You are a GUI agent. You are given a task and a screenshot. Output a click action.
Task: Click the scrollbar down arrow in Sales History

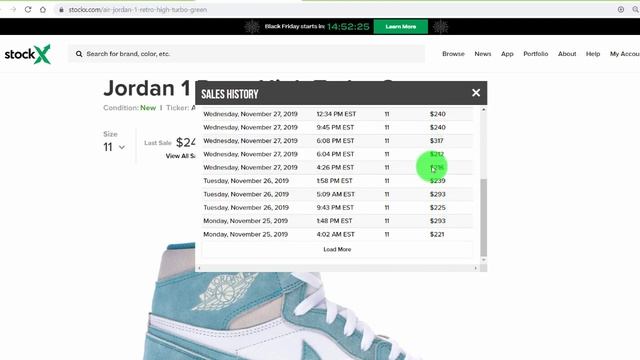point(484,260)
